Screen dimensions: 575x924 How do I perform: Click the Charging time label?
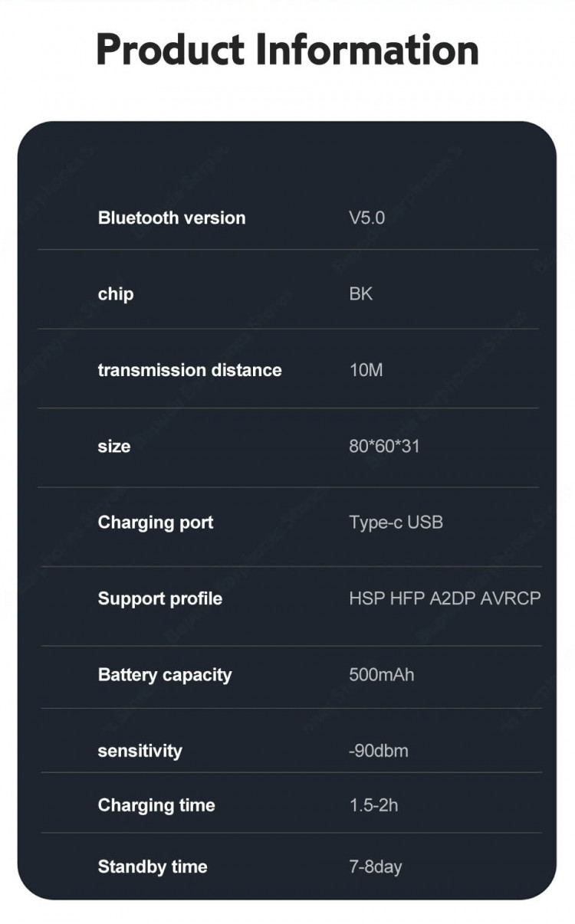pos(156,805)
